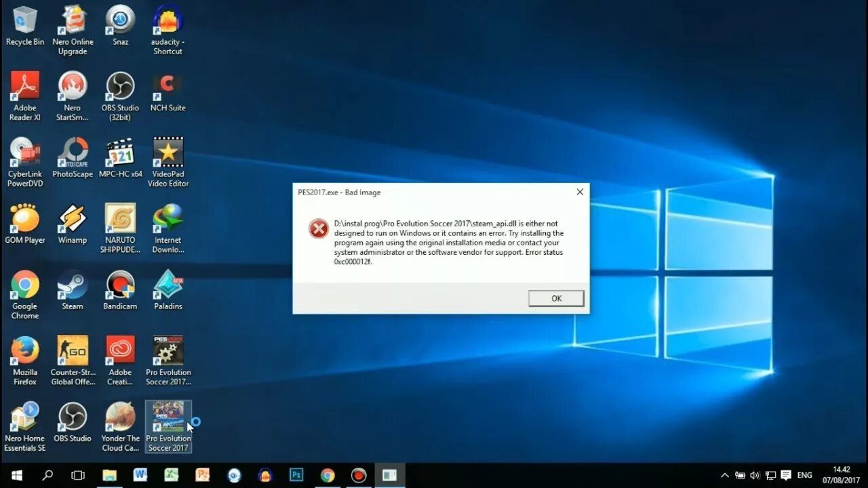Screen dimensions: 868x488
Task: Select the highlighted Pro Evolution Soccer 2017 shortcut
Action: pyautogui.click(x=168, y=427)
